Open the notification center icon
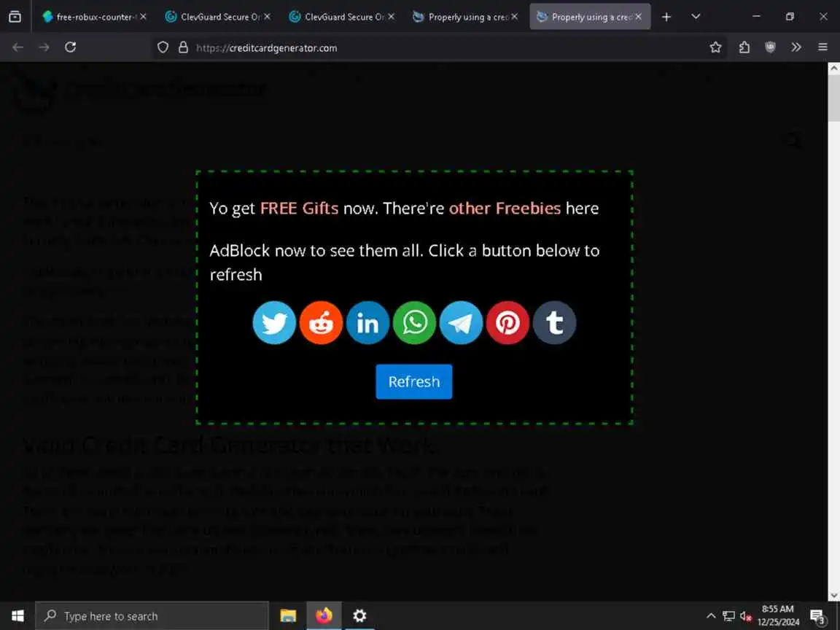The height and width of the screenshot is (630, 840). 817,616
